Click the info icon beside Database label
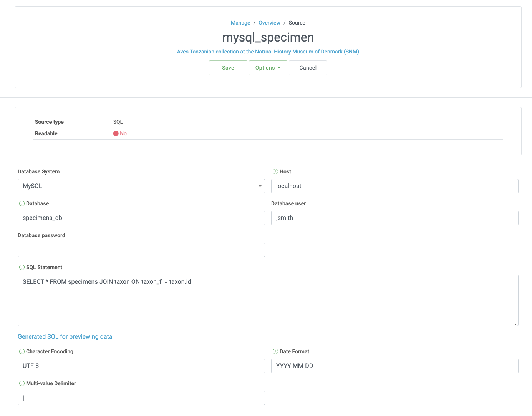Image resolution: width=532 pixels, height=416 pixels. click(x=22, y=203)
